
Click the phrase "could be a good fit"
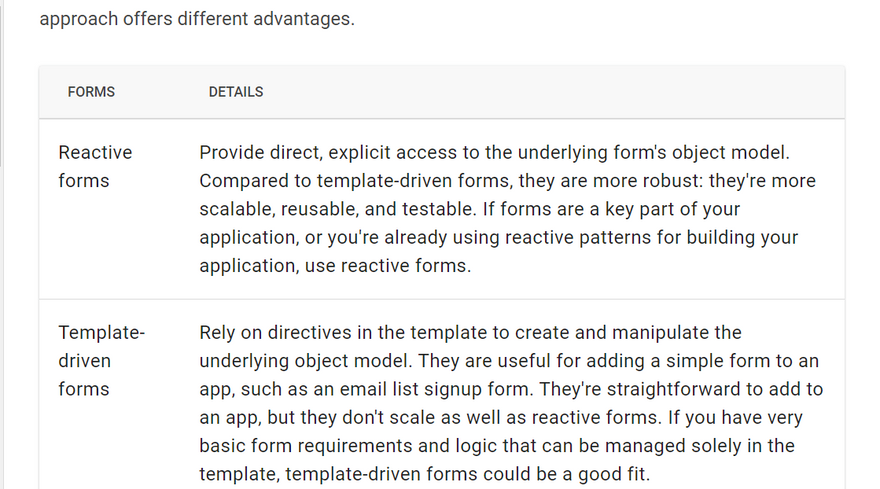click(583, 474)
